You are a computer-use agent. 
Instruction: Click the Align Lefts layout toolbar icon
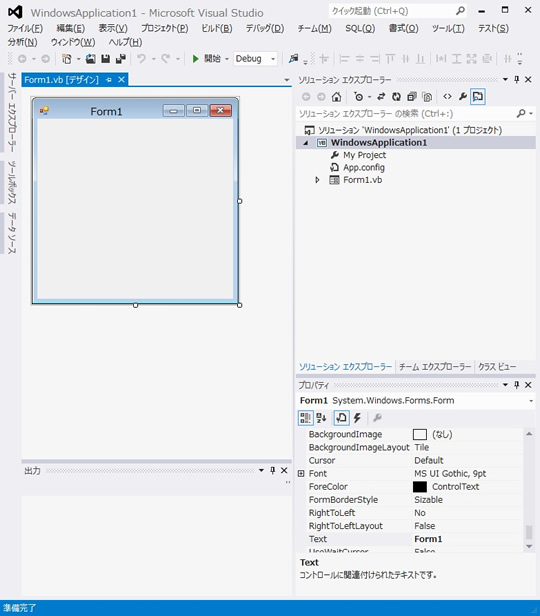coord(344,59)
